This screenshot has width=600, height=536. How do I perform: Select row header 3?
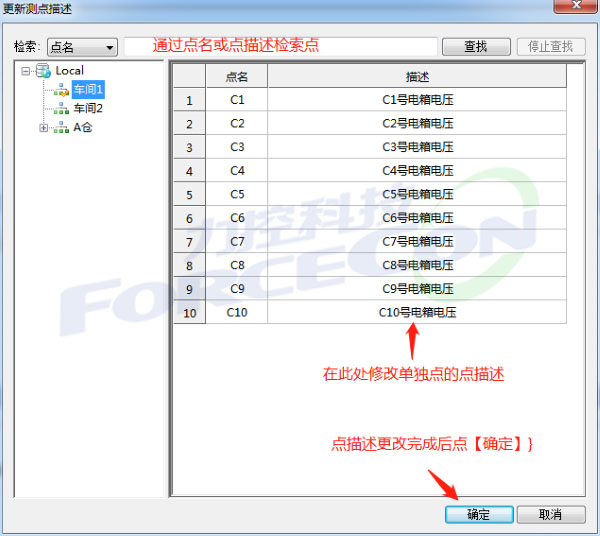click(189, 147)
